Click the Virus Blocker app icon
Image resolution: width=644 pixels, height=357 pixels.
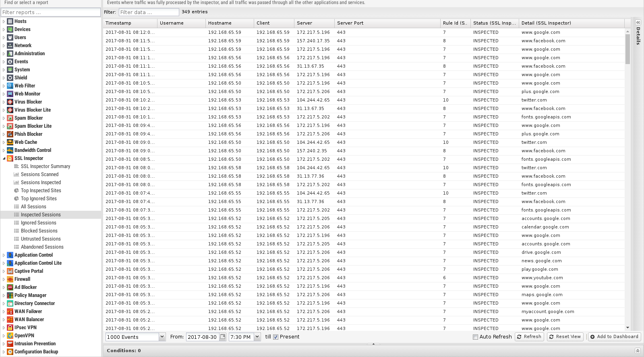point(10,102)
